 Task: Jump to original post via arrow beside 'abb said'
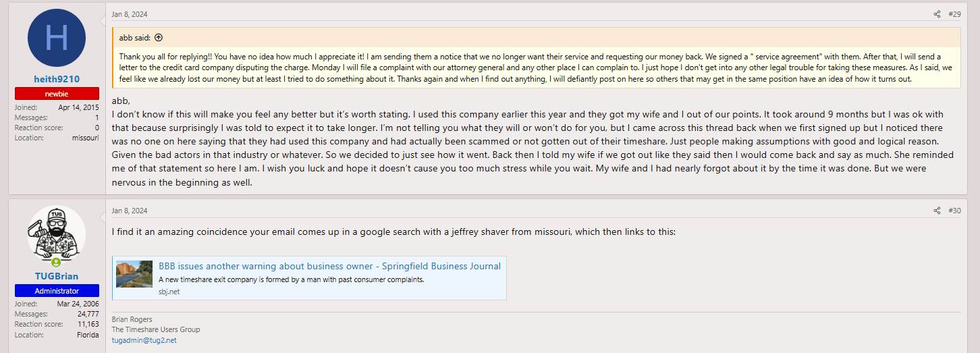[159, 38]
